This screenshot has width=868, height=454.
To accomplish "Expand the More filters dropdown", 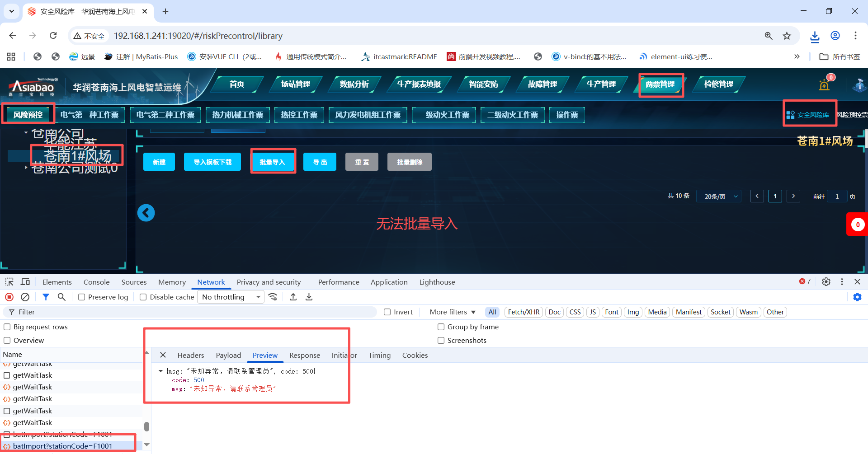I will pos(453,312).
